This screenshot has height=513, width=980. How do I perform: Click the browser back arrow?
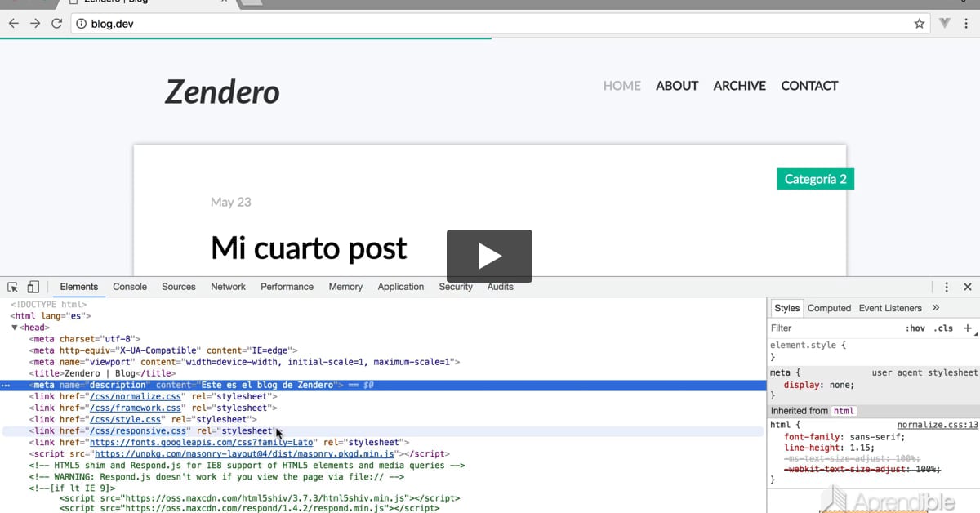14,24
